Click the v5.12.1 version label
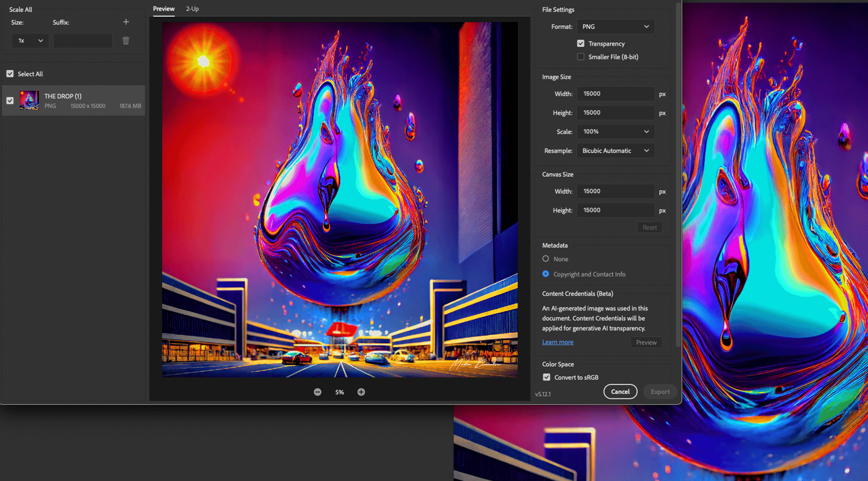The height and width of the screenshot is (481, 868). coord(543,394)
